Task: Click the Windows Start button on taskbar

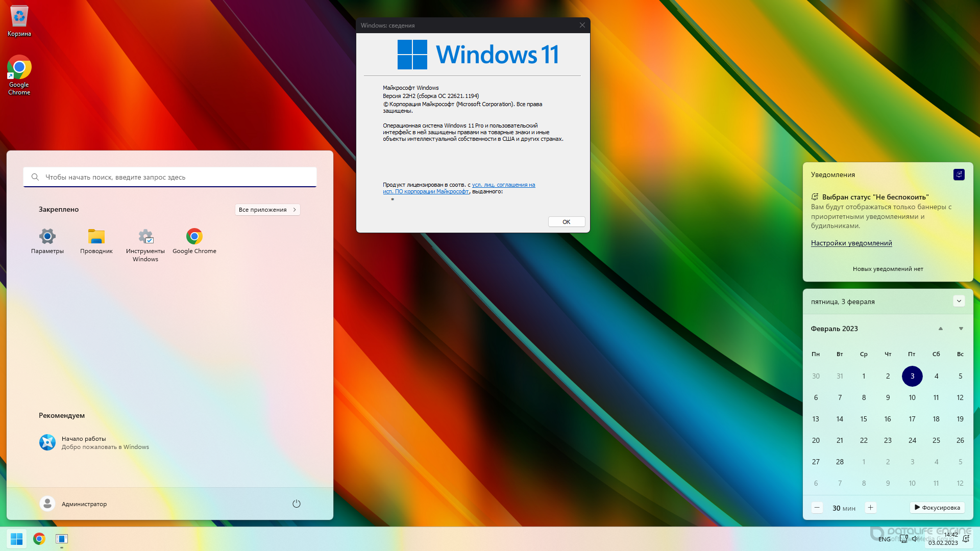Action: (x=16, y=539)
